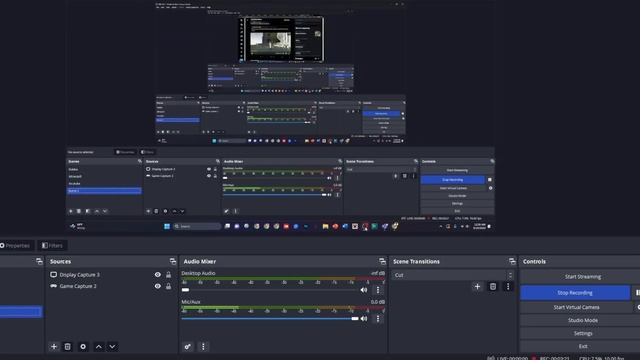Click the Windows Start button in the preview
The height and width of the screenshot is (360, 640).
coord(167,226)
